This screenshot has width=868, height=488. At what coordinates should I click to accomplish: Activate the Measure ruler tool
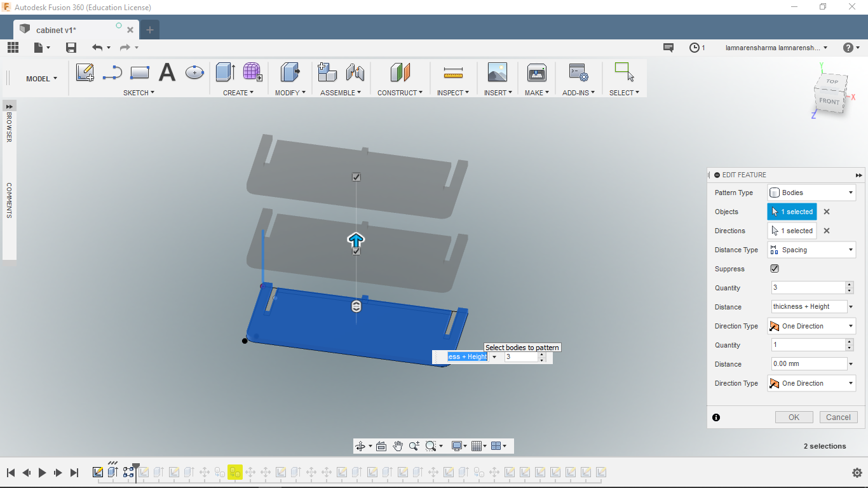point(453,72)
